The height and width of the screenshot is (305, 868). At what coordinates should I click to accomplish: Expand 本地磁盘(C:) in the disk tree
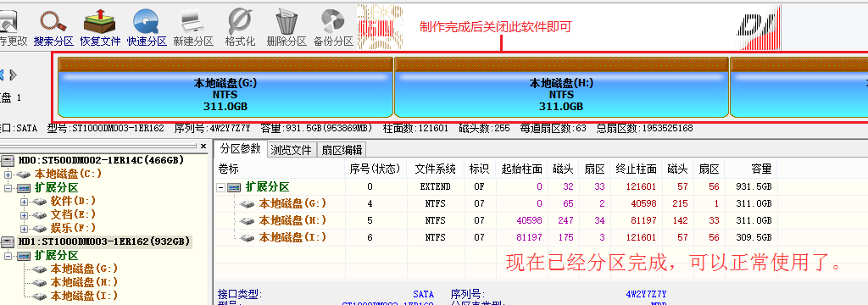tap(8, 175)
